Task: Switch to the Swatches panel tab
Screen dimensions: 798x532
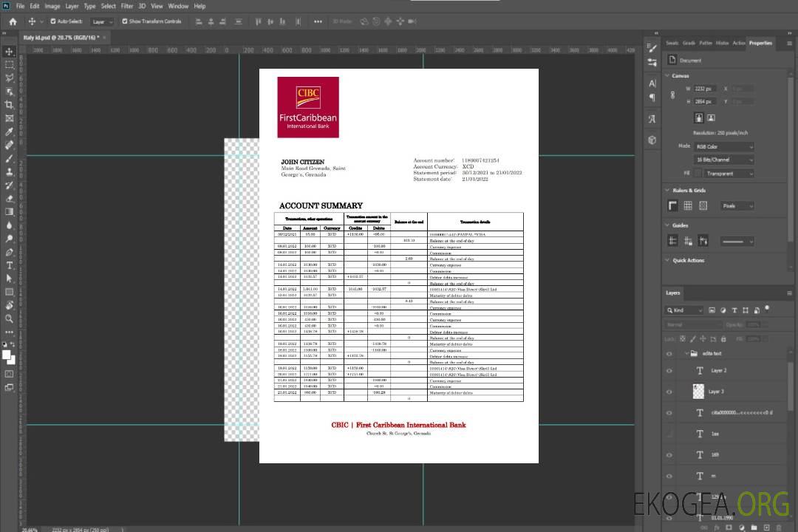Action: [672, 44]
